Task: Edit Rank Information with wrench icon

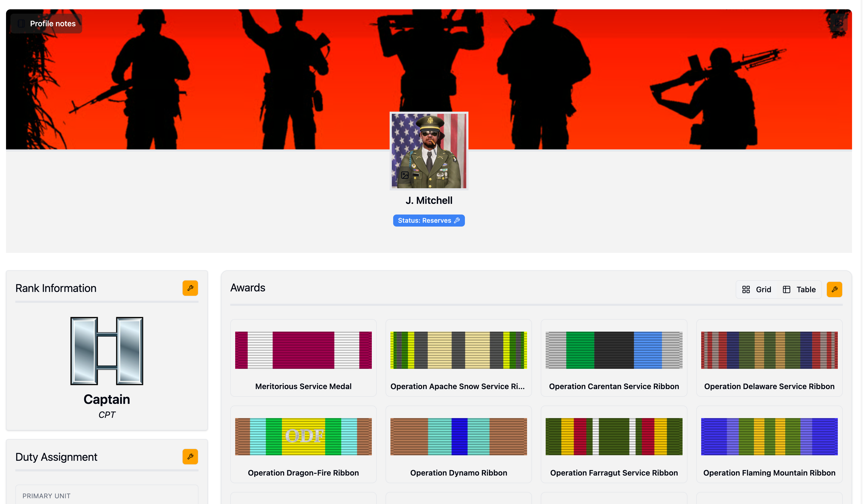Action: point(190,288)
